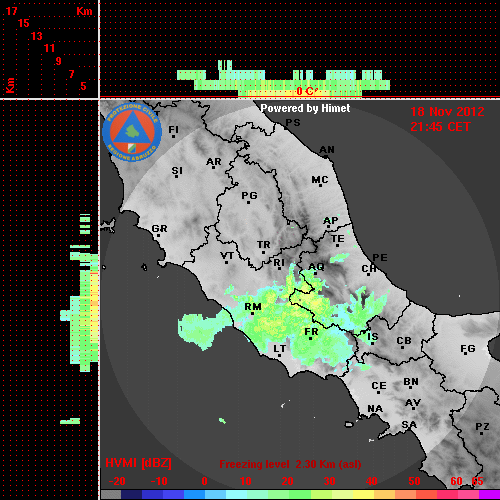Viewport: 500px width, 500px height.
Task: Click the RM city marker
Action: coord(252,314)
